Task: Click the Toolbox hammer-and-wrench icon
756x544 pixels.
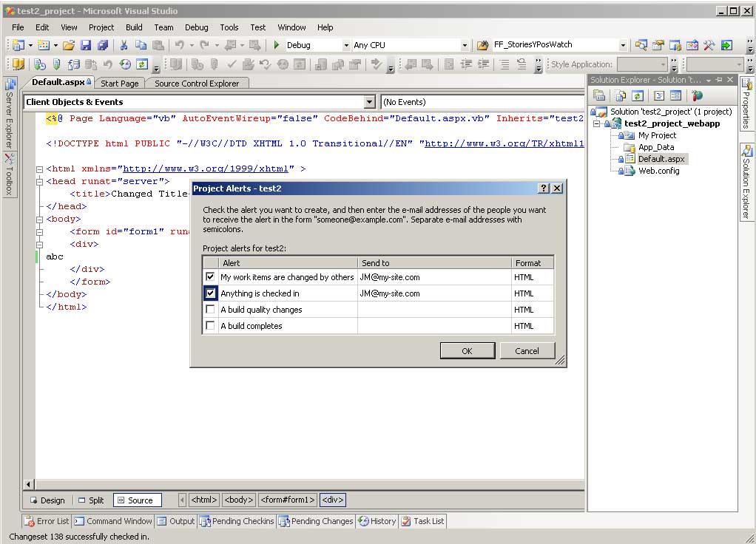Action: [x=709, y=45]
